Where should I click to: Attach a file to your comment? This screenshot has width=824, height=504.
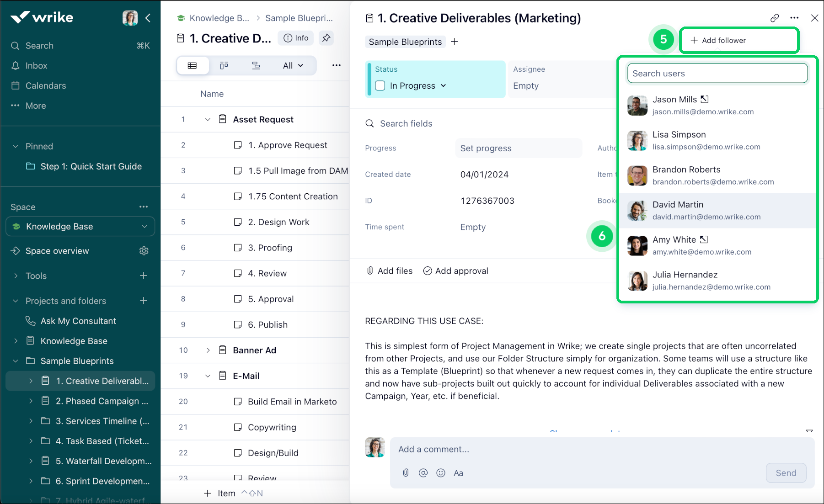click(x=406, y=473)
